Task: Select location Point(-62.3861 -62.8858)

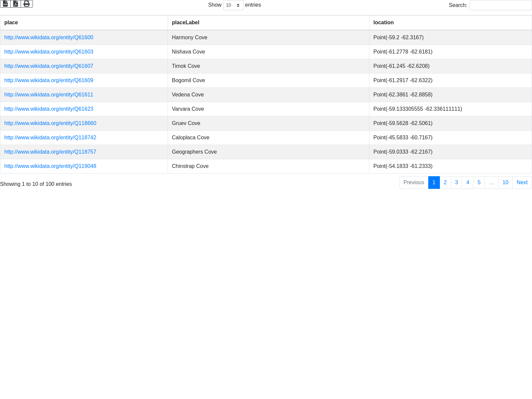Action: click(450, 95)
